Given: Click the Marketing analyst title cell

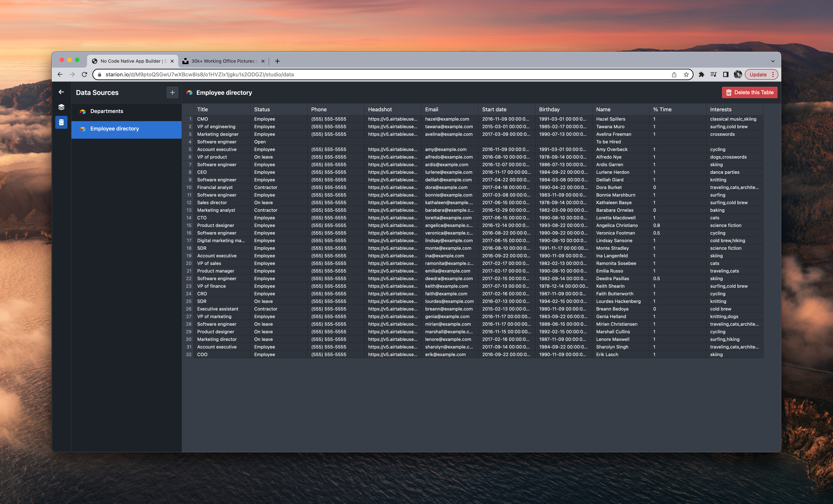Looking at the screenshot, I should 222,210.
